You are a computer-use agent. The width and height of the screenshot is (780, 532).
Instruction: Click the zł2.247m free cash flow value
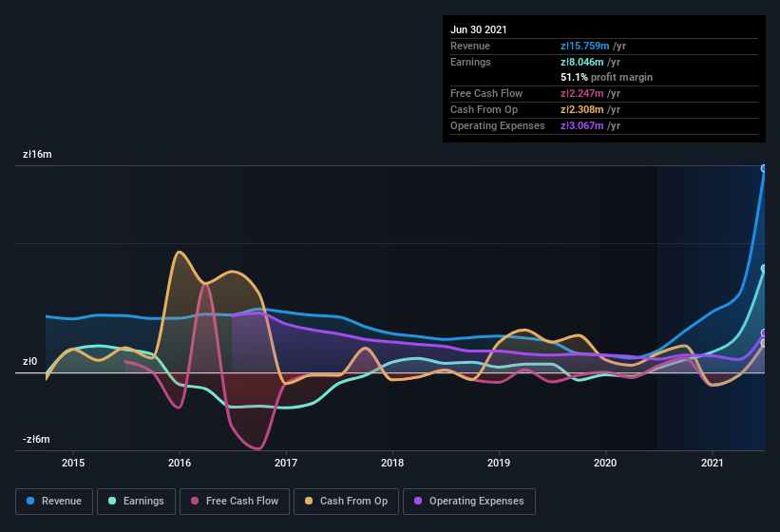(582, 93)
